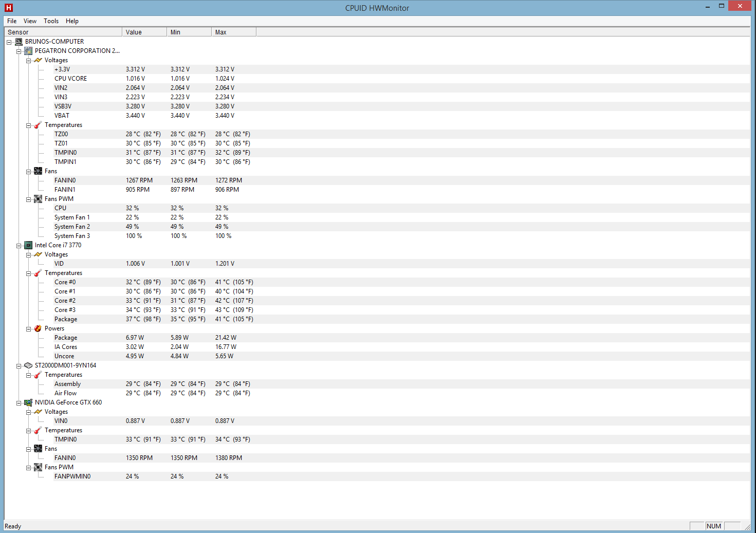This screenshot has width=756, height=533.
Task: Click the 21.42 W max Package power
Action: [226, 338]
